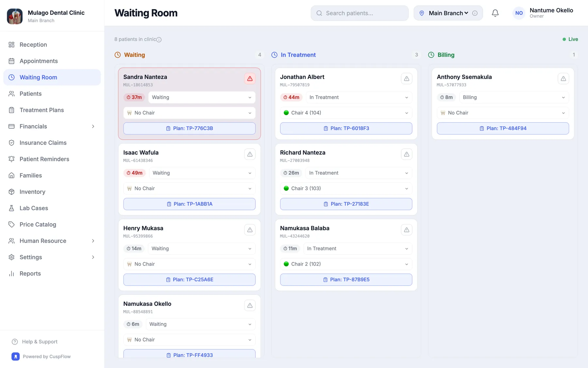Expand the Financials sidebar submenu
Image resolution: width=588 pixels, height=368 pixels.
pyautogui.click(x=93, y=126)
